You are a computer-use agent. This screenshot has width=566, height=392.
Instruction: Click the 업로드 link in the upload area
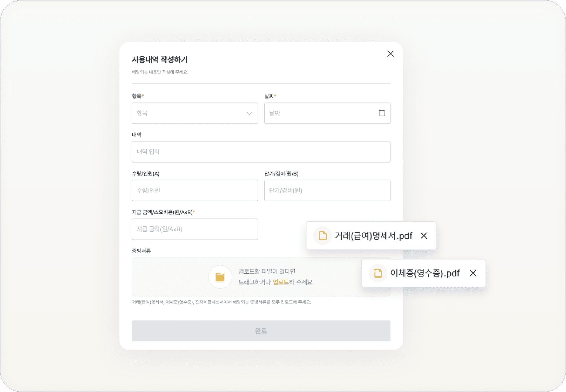coord(280,282)
